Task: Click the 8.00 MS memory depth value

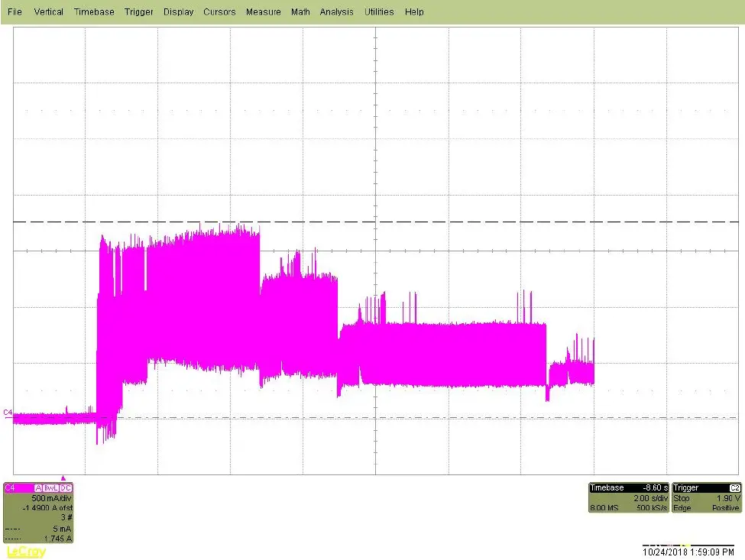Action: (x=604, y=508)
